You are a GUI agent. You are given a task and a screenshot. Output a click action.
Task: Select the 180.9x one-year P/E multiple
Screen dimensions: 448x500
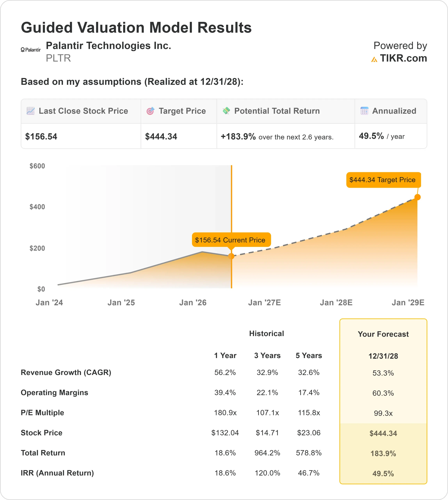point(225,413)
